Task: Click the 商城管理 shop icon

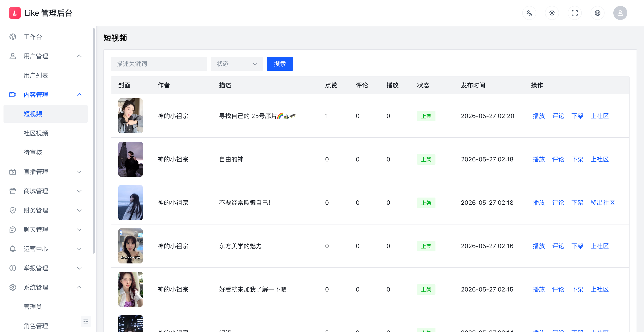Action: pos(13,191)
